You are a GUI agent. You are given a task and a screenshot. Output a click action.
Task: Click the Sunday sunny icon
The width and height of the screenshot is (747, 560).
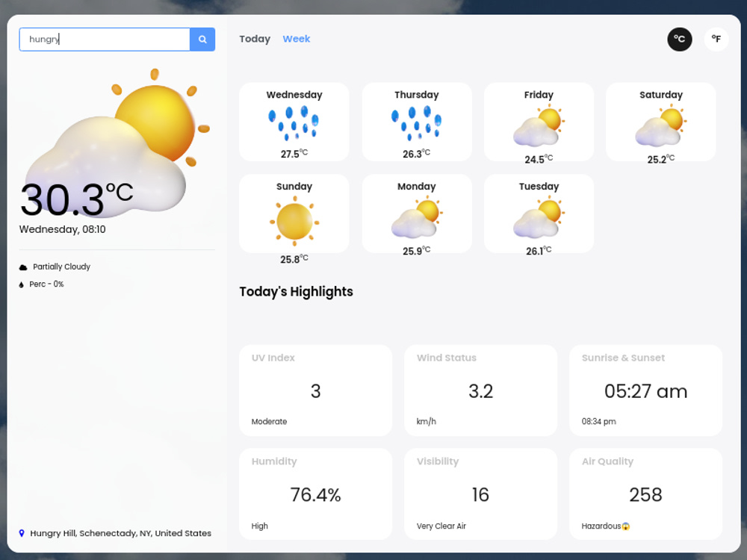coord(294,221)
